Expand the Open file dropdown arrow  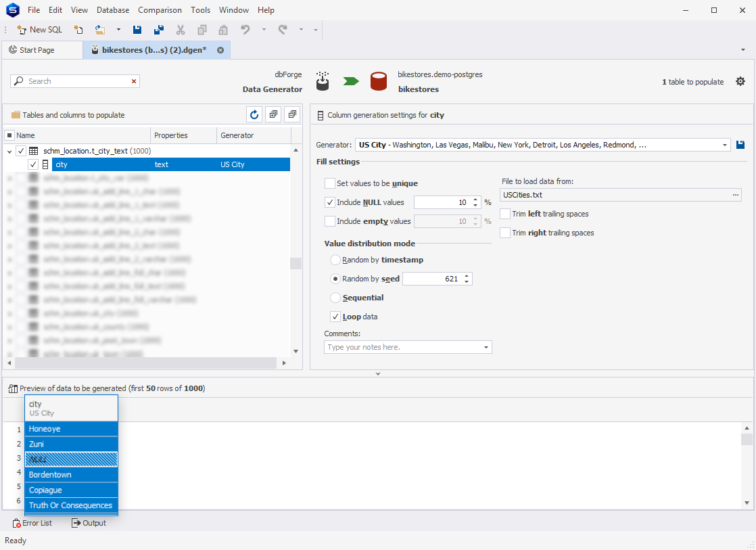pos(118,30)
